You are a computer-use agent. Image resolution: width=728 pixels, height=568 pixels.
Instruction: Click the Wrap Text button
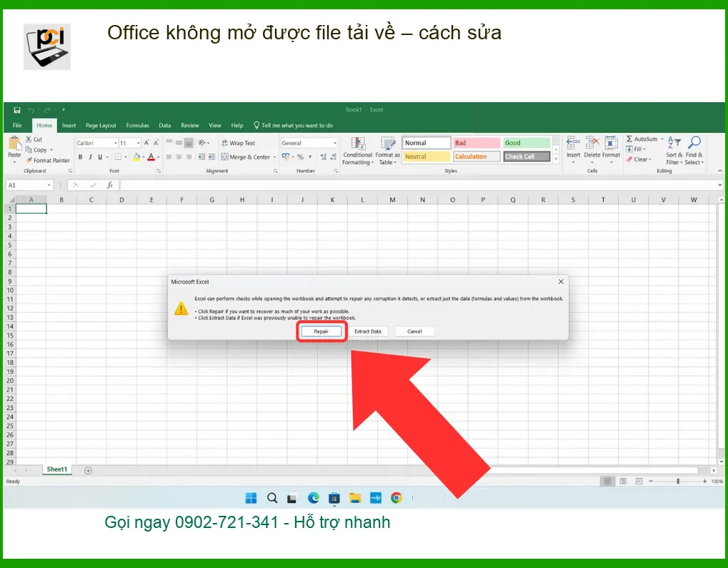pos(238,143)
